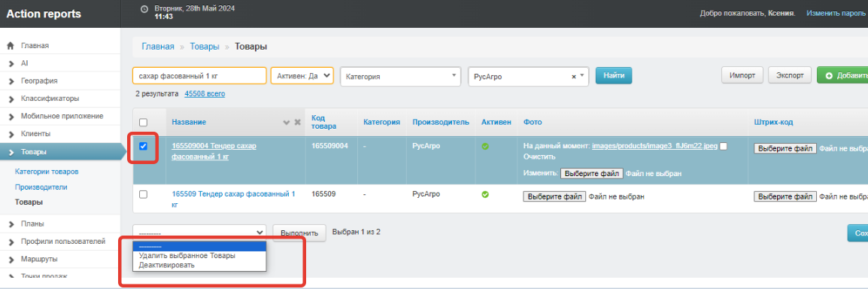Click the clock icon in the header
Viewport: 868px width, 289px height.
coord(144,9)
